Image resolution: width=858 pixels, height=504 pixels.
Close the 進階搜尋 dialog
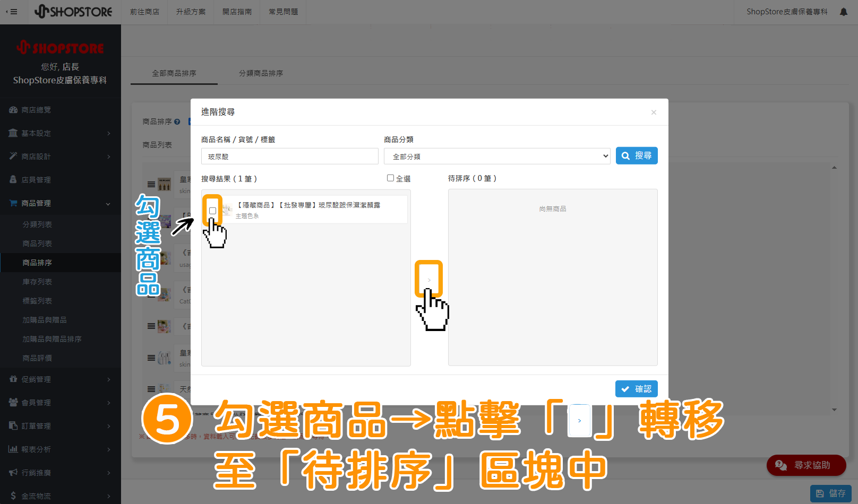[x=654, y=112]
